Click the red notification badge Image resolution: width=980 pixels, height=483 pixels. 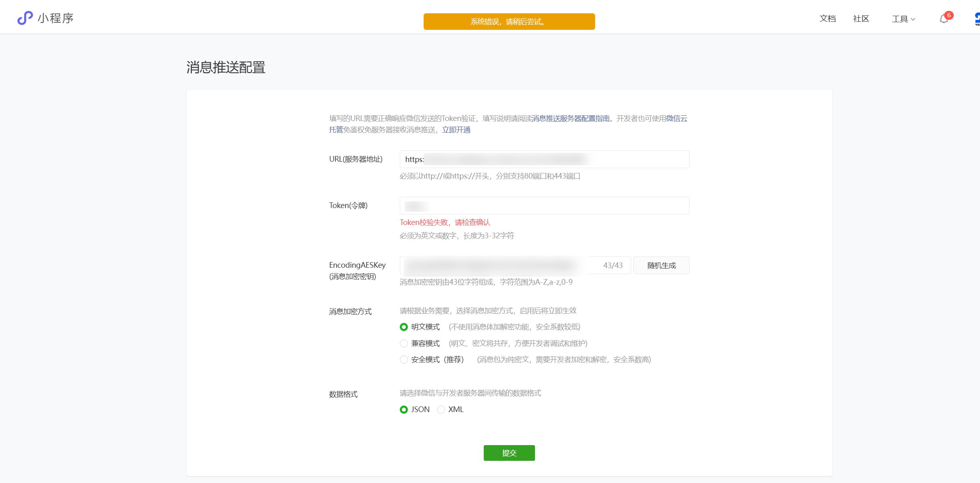coord(949,15)
